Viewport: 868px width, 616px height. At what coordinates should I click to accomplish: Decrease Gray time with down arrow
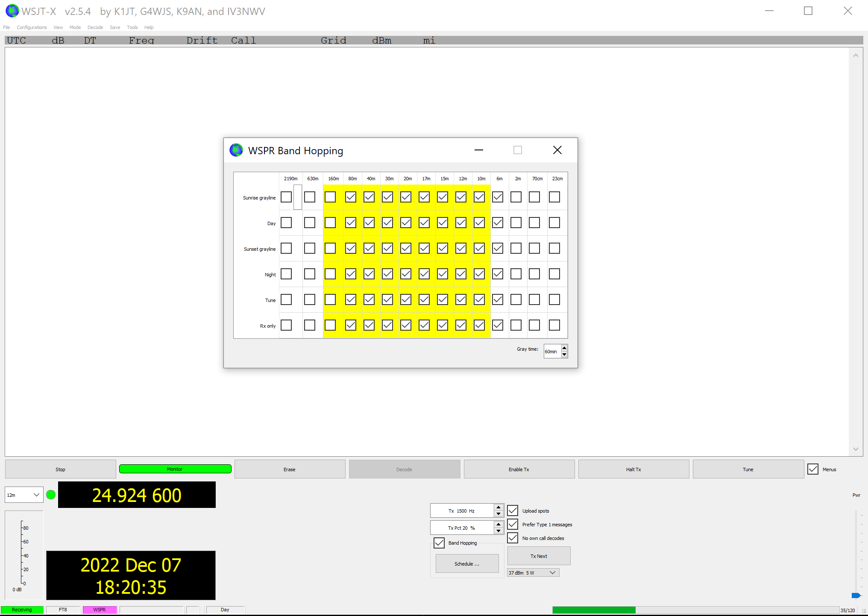pos(564,355)
